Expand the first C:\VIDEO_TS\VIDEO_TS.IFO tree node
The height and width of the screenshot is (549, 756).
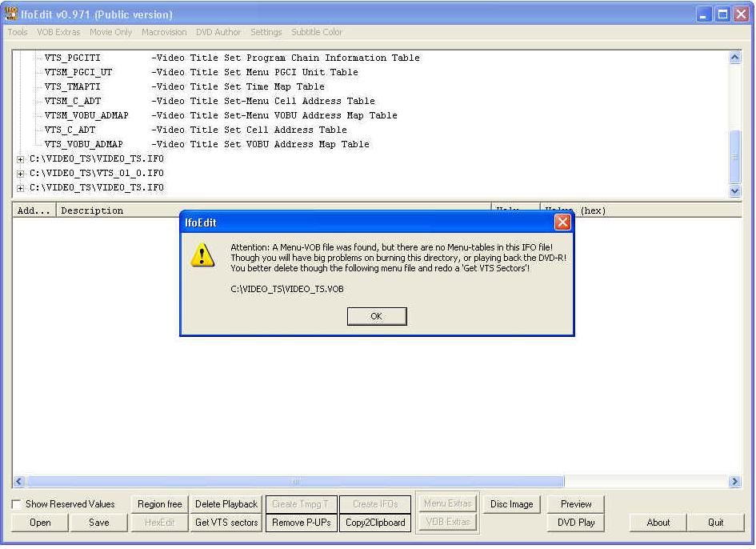(x=20, y=159)
